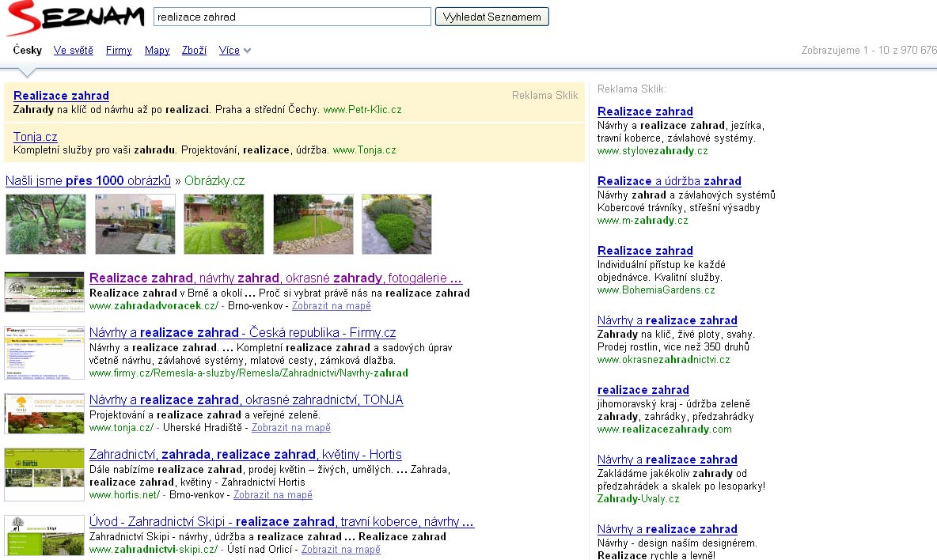Image resolution: width=937 pixels, height=560 pixels.
Task: Open result 'Realizace zahrad, návrhy zahrad, okrasné zahrady, fotogalerie'
Action: [275, 278]
